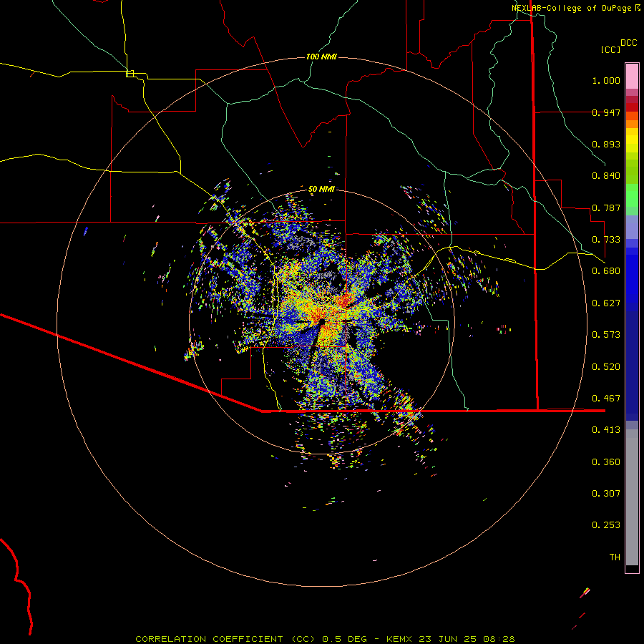Click the [CC] units label above color bar
644x644 pixels.
click(611, 49)
